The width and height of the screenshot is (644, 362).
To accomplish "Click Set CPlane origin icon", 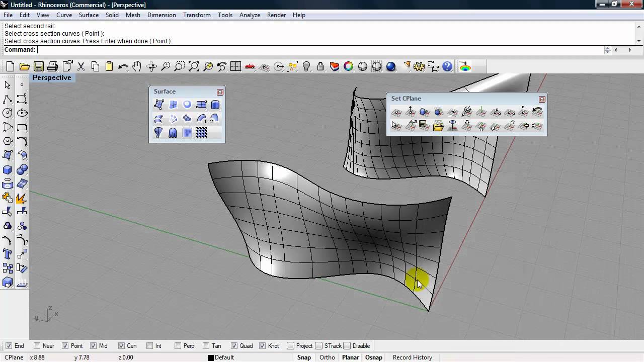I will pos(396,112).
